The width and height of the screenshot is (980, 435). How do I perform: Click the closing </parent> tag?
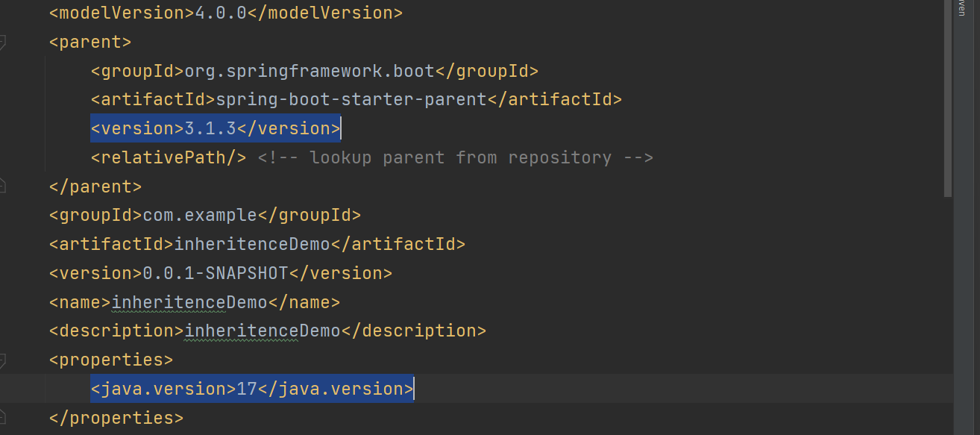pos(95,187)
